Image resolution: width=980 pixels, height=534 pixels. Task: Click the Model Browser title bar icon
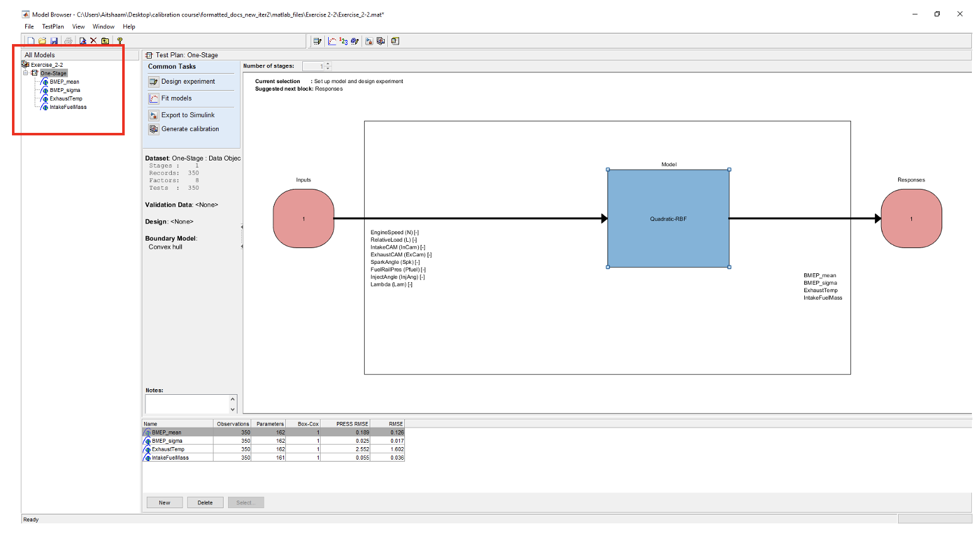[x=26, y=14]
